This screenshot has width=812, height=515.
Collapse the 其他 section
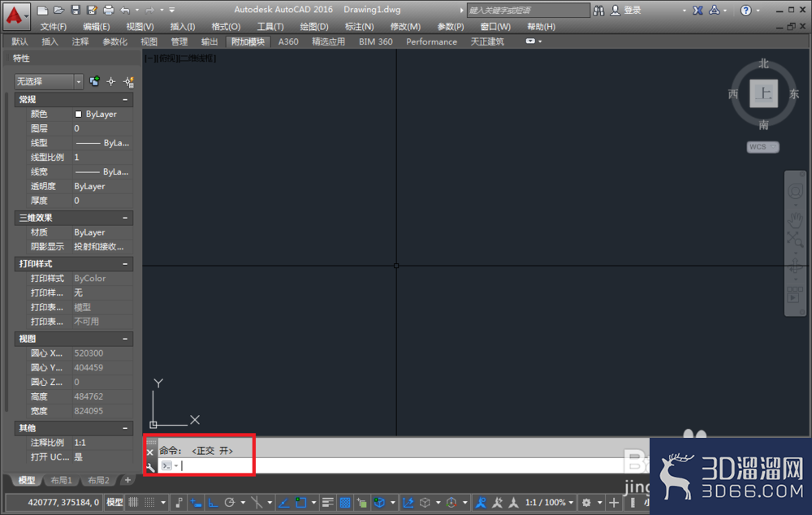[x=125, y=428]
